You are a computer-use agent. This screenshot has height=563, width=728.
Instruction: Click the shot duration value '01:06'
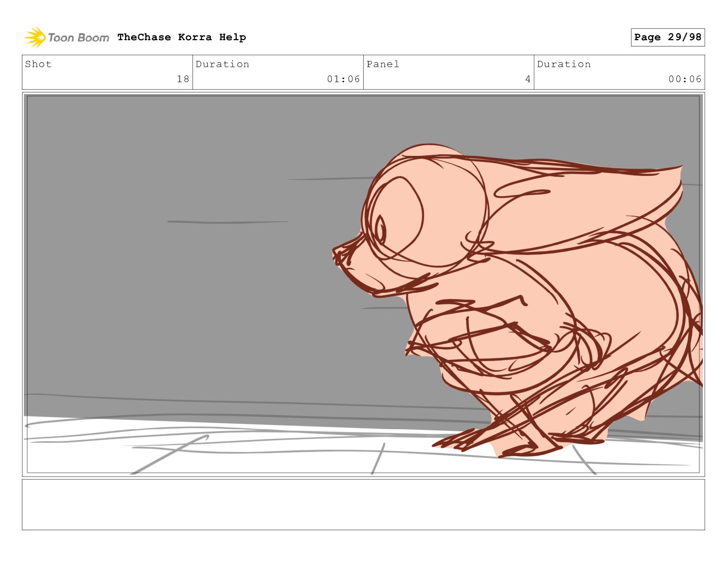[344, 79]
